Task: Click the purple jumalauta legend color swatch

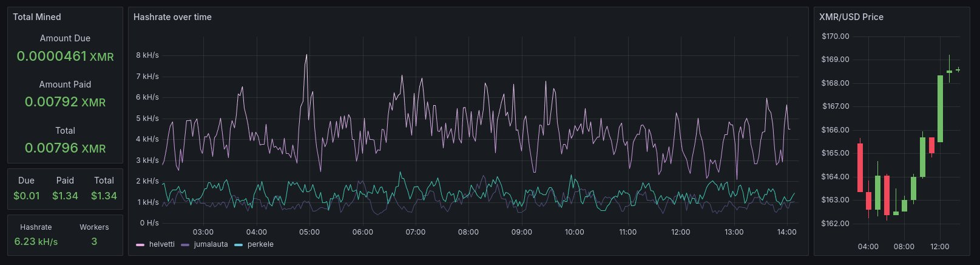Action: pos(185,245)
